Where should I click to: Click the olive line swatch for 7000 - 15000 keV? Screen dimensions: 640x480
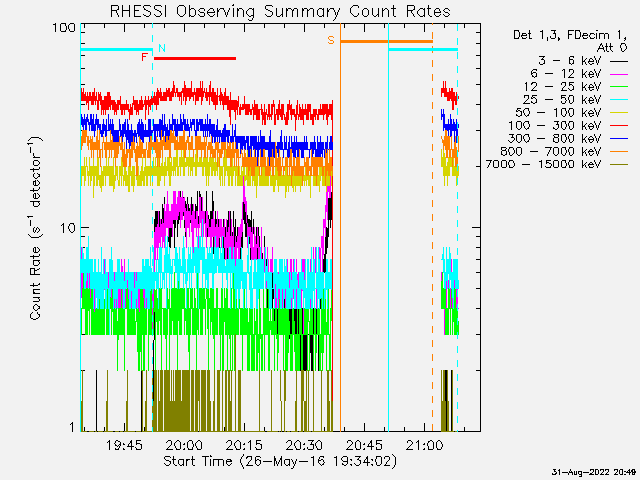coord(619,165)
